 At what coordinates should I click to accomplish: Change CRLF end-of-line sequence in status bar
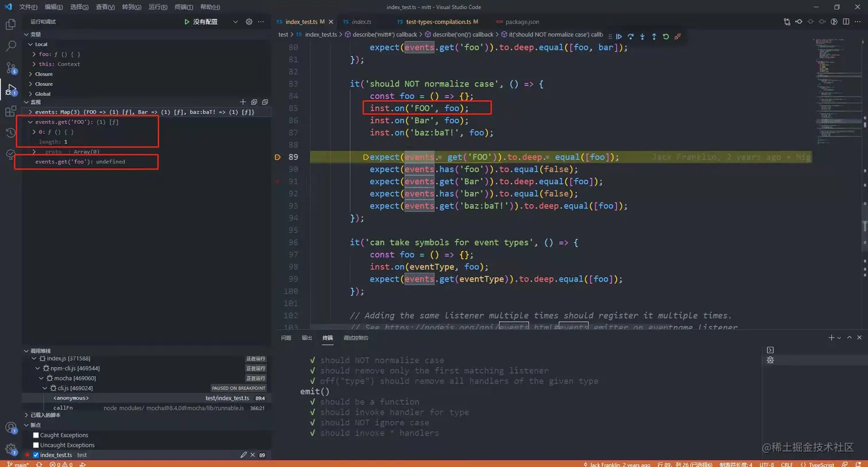787,464
